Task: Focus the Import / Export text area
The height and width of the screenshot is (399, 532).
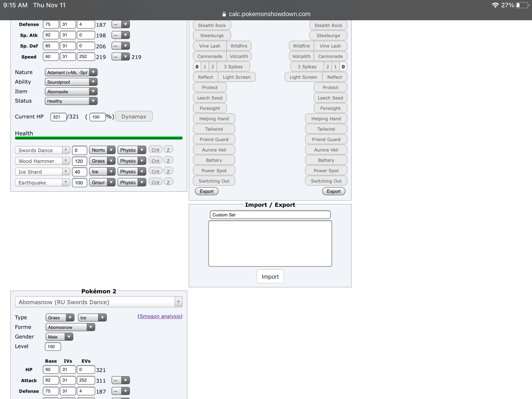Action: pyautogui.click(x=270, y=243)
